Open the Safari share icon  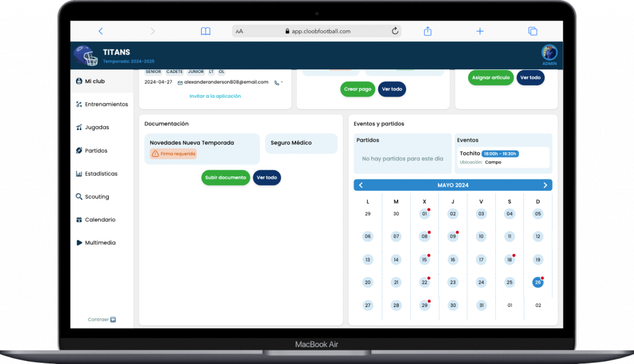point(427,31)
